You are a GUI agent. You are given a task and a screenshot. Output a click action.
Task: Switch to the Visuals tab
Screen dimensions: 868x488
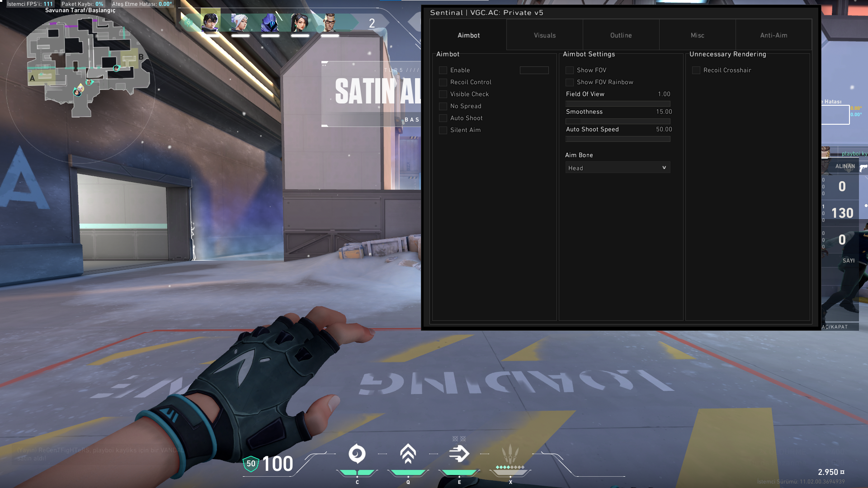point(545,35)
